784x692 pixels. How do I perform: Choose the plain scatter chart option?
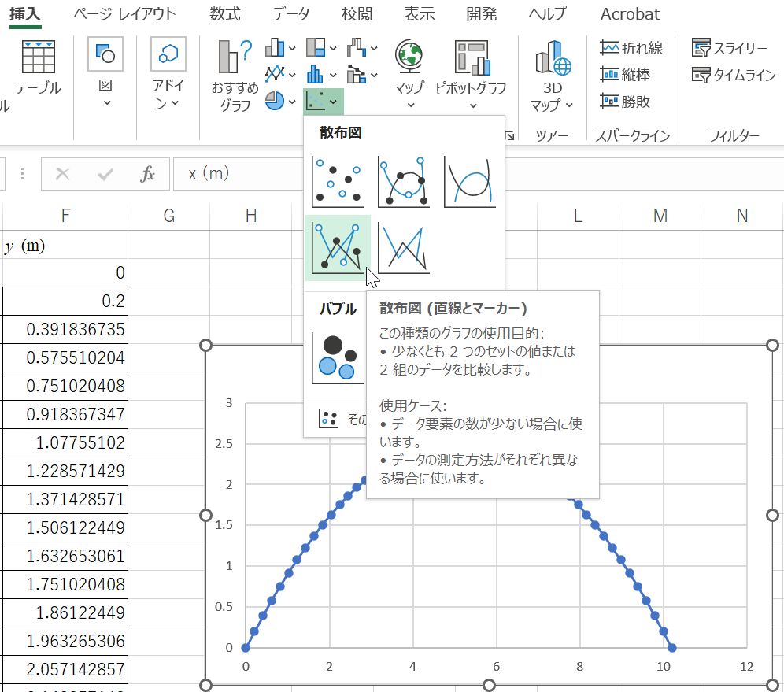click(337, 181)
